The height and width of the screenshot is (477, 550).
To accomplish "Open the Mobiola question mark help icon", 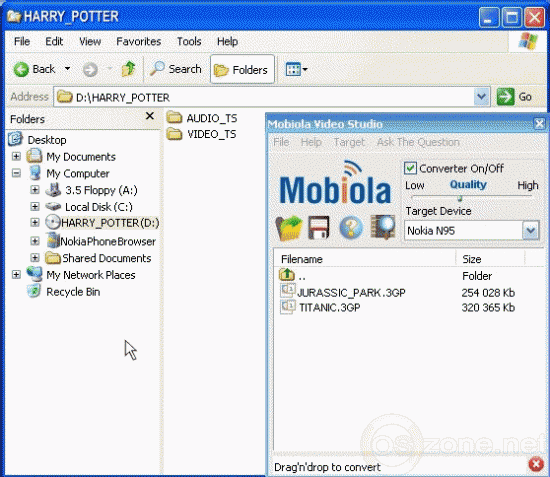I will [x=351, y=228].
